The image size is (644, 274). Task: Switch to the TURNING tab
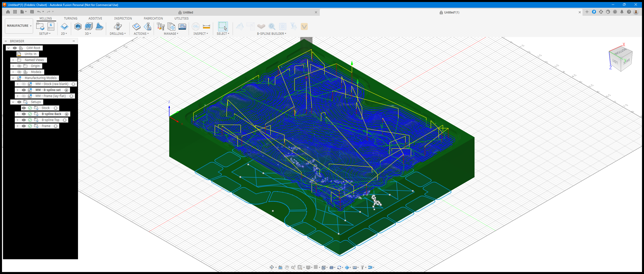tap(70, 18)
